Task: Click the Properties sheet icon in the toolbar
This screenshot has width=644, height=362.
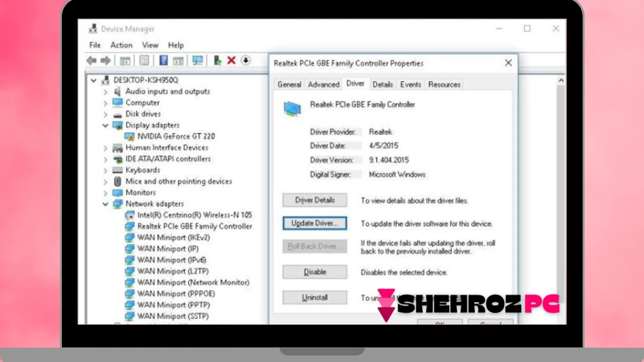Action: [144, 60]
